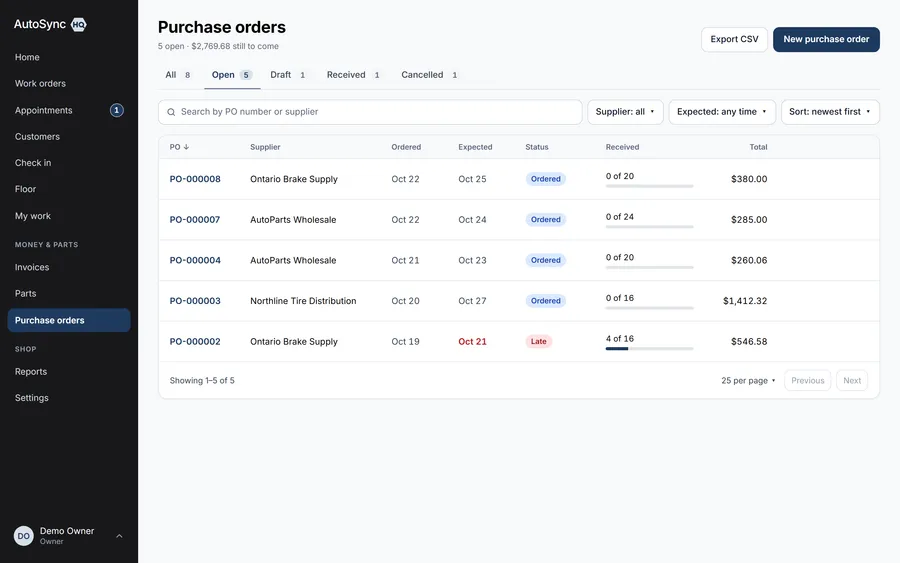Click the '$2,769.68 still to come' summary text

tap(235, 46)
